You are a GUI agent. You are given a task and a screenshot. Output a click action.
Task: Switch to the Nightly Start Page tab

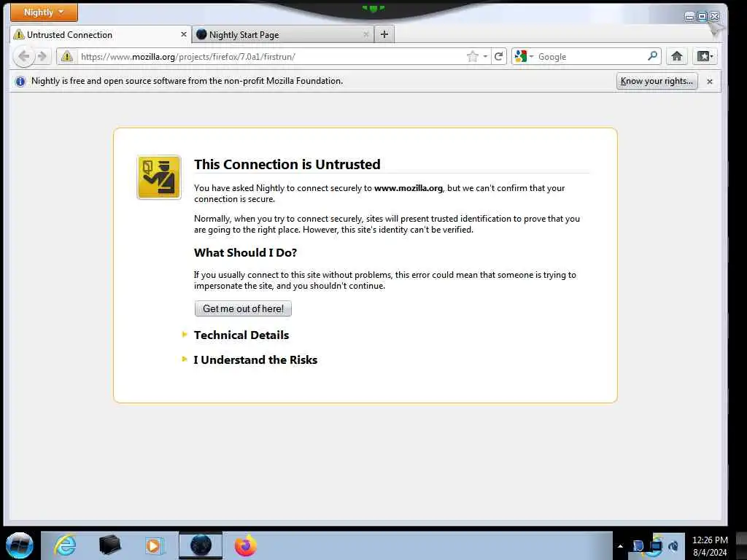283,35
